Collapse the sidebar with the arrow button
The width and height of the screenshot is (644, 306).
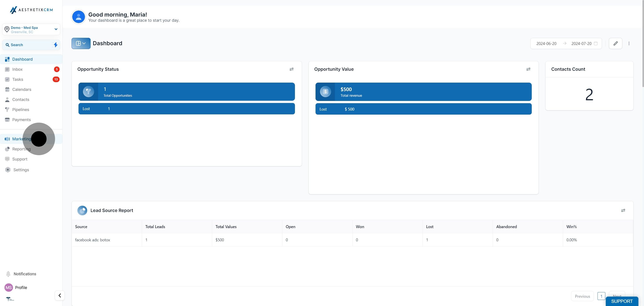click(60, 295)
